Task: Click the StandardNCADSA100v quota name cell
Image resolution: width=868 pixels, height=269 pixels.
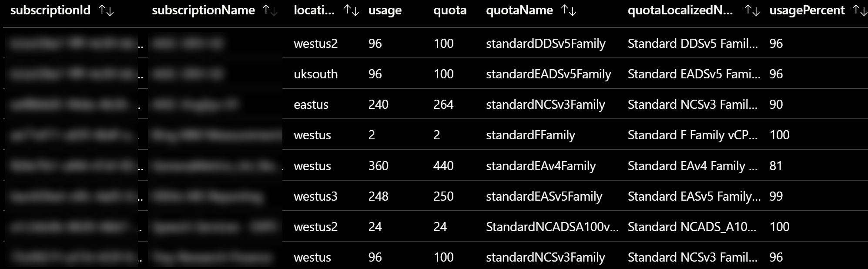Action: (552, 227)
